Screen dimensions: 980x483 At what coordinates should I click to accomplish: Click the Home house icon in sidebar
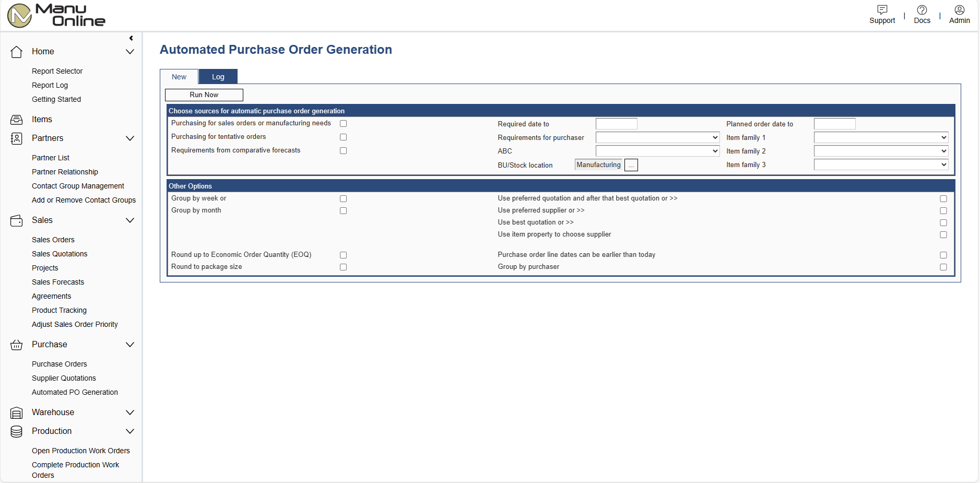coord(17,52)
